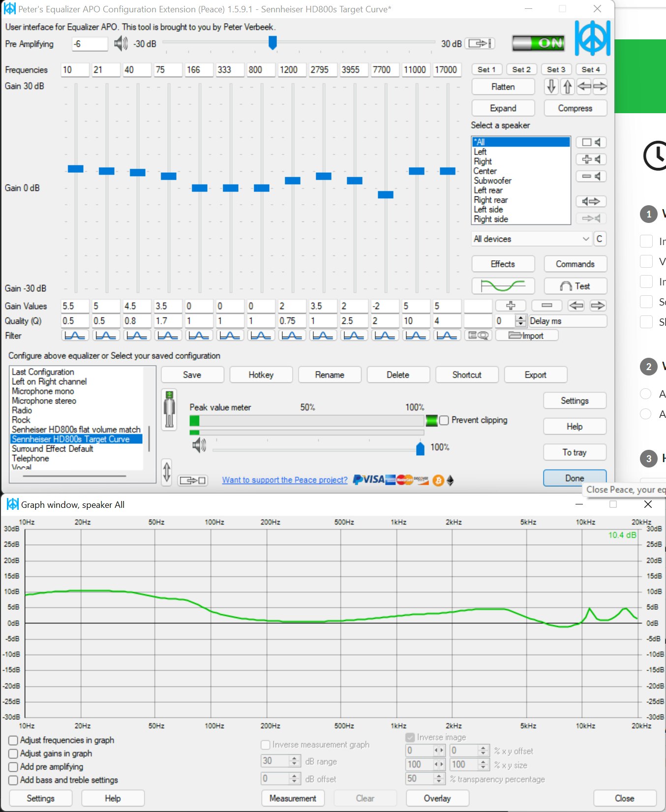Click the shift gains down arrow icon

tap(551, 87)
